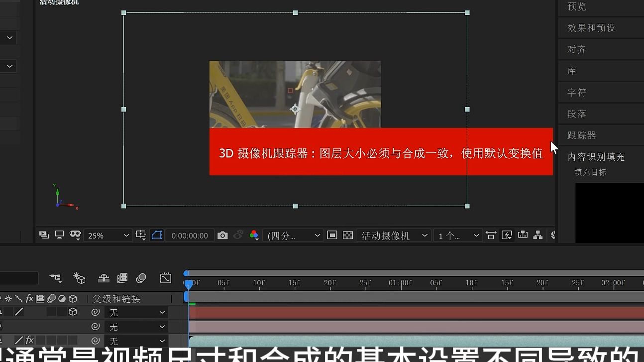Click the timecode field showing 0:00:00:00
Viewport: 644px width, 362px height.
[x=190, y=235]
